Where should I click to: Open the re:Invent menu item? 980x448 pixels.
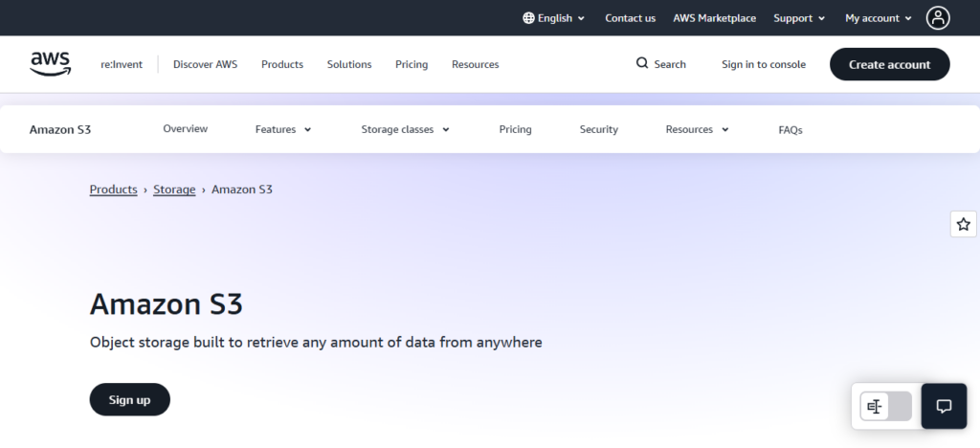[122, 64]
